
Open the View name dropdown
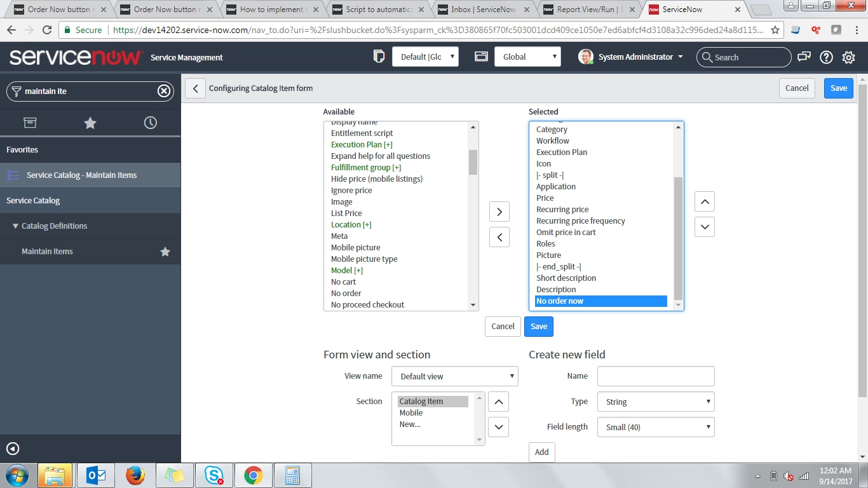[x=454, y=376]
